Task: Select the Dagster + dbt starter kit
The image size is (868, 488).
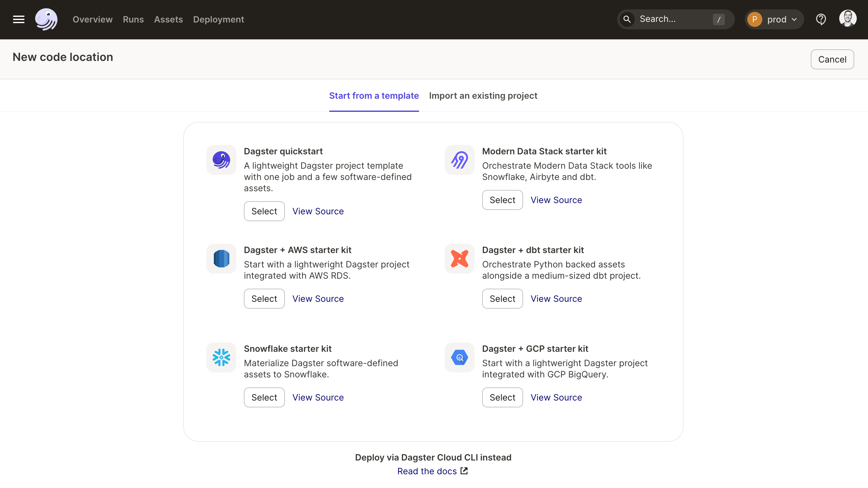Action: tap(502, 299)
